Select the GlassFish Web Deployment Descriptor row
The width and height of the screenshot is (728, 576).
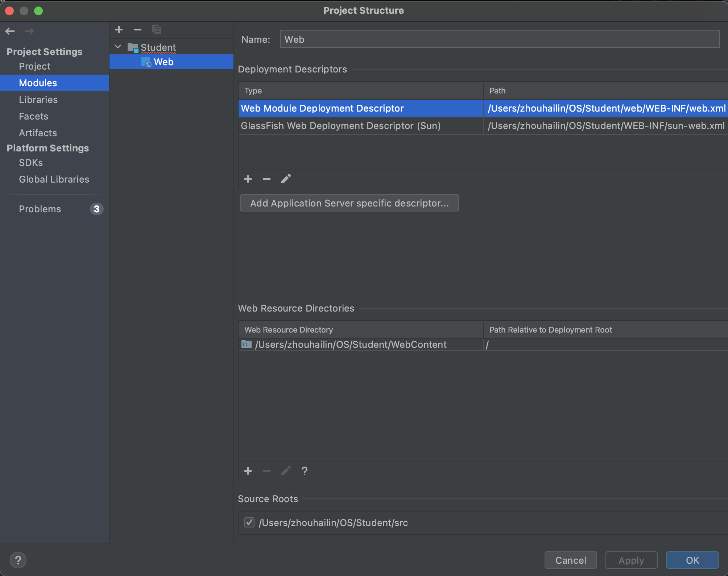(340, 126)
